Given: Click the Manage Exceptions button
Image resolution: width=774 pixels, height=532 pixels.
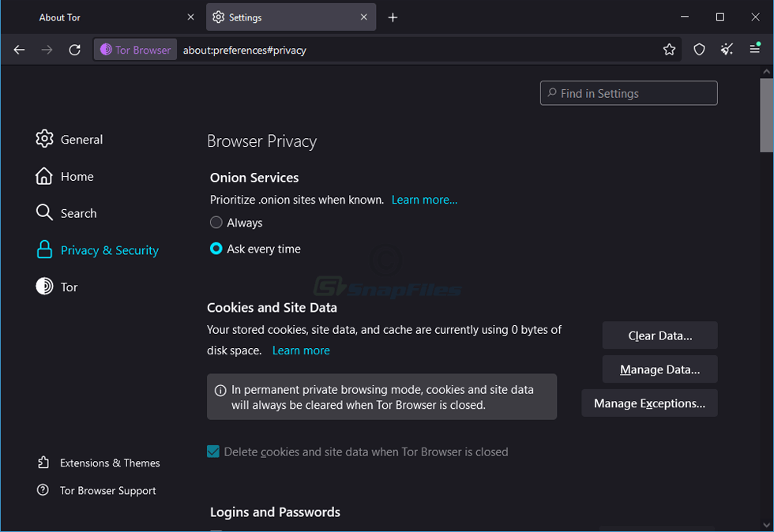Looking at the screenshot, I should tap(649, 403).
